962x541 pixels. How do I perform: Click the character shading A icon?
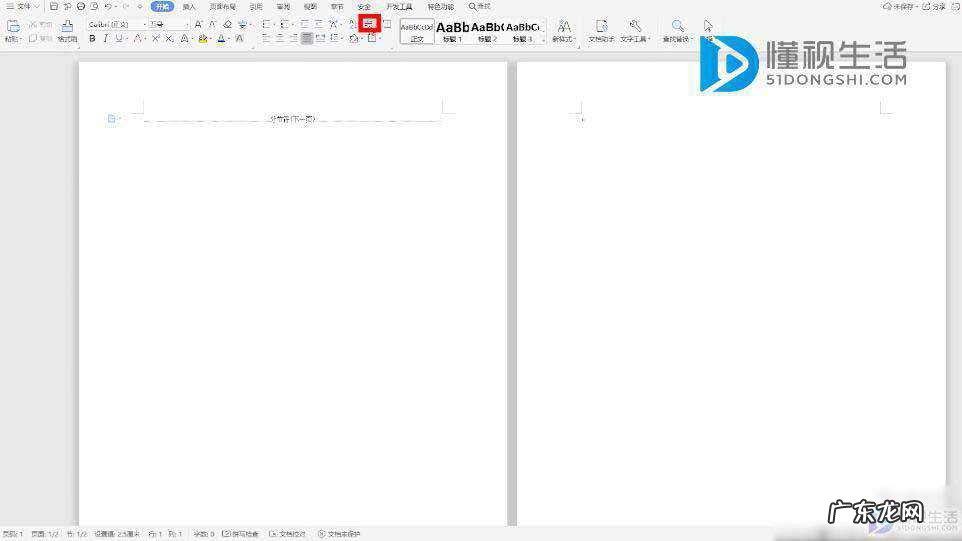239,39
